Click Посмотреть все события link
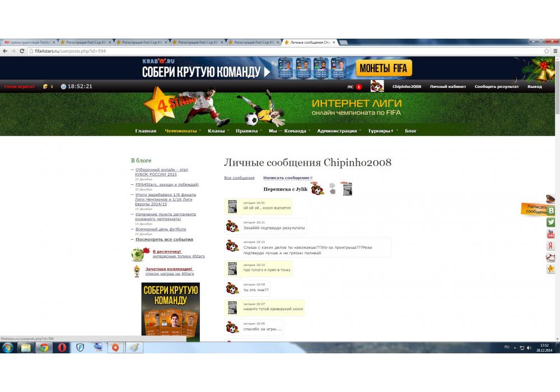 point(164,240)
